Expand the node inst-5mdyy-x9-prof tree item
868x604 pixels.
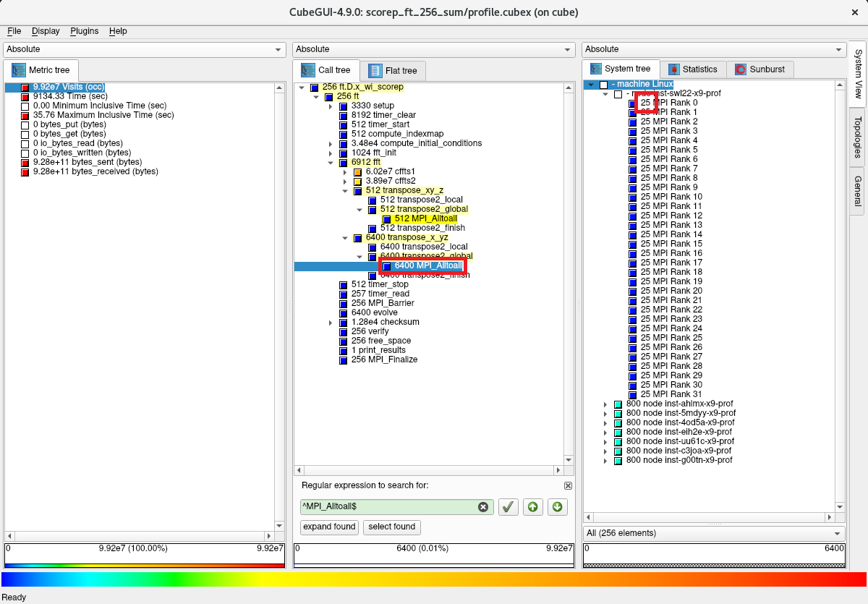[x=605, y=414]
